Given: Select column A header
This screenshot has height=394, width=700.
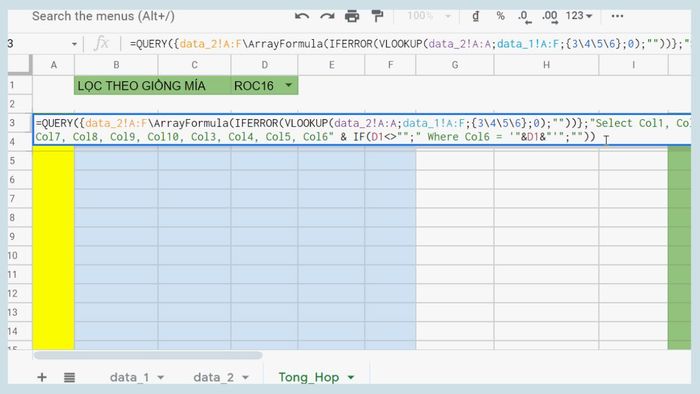Looking at the screenshot, I should point(54,65).
